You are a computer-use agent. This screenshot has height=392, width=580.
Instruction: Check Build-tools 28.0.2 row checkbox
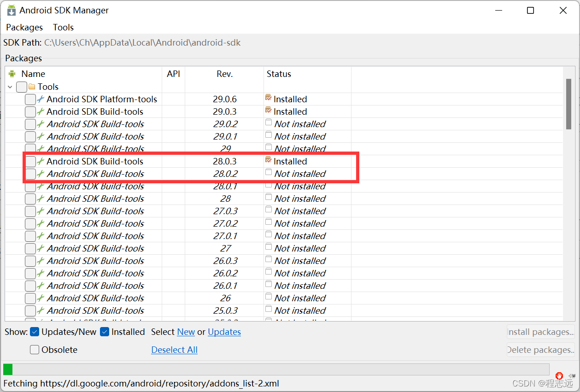point(30,174)
